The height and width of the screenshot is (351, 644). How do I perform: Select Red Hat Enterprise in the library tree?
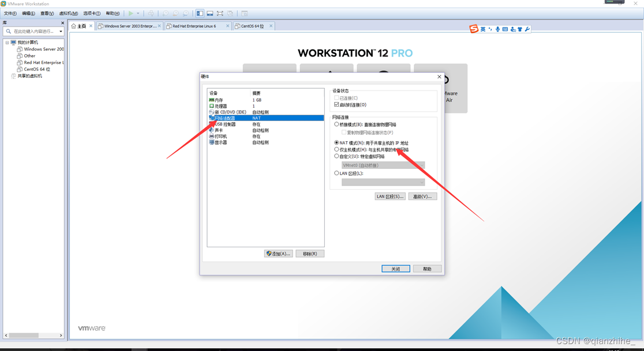(x=40, y=62)
